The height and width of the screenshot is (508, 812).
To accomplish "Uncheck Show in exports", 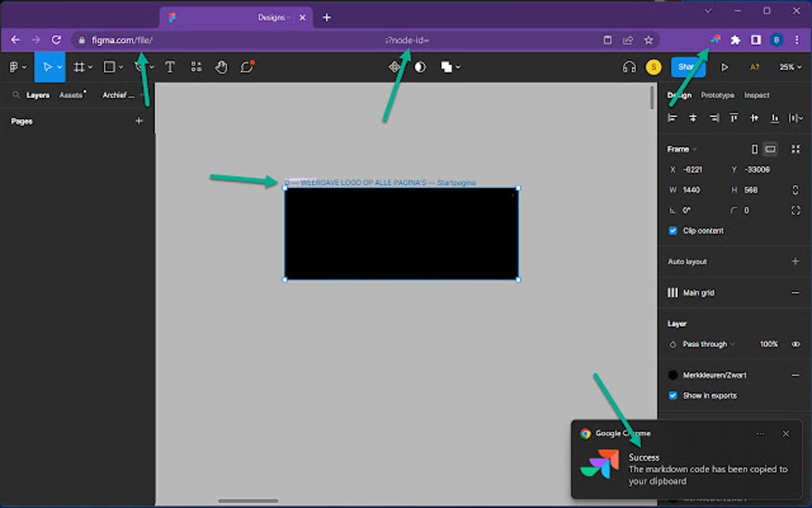I will point(671,395).
